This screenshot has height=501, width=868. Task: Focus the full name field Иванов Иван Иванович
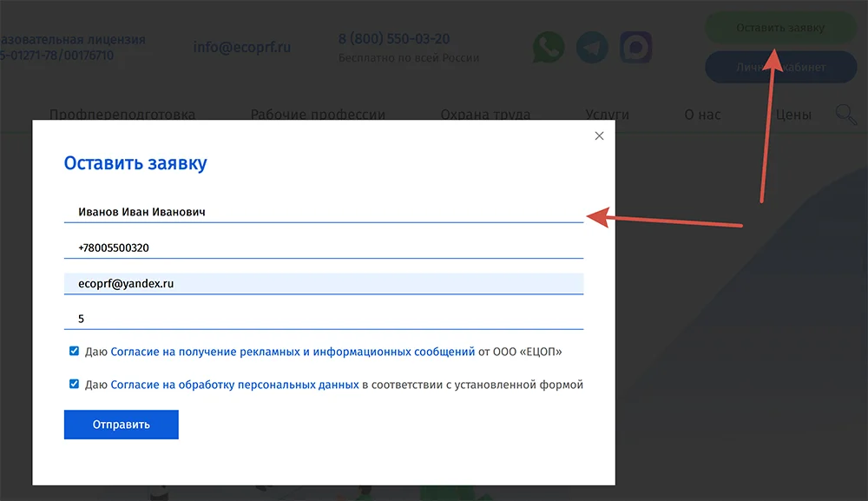[324, 212]
